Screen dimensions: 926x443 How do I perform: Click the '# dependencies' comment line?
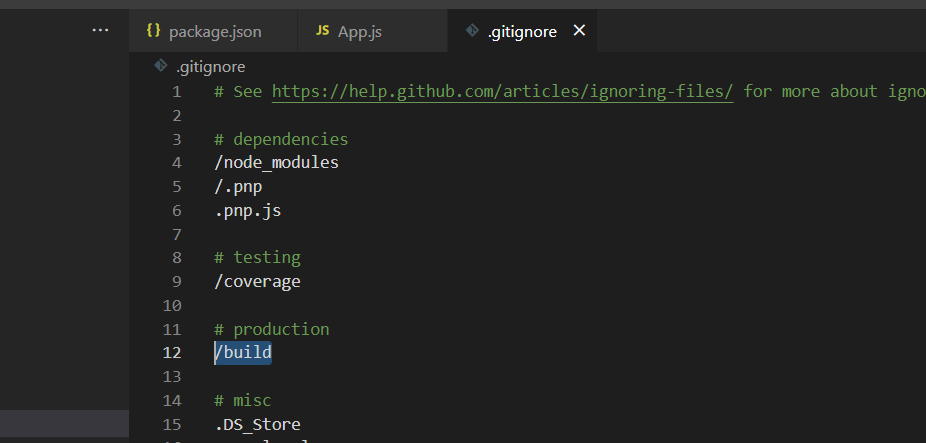[281, 139]
